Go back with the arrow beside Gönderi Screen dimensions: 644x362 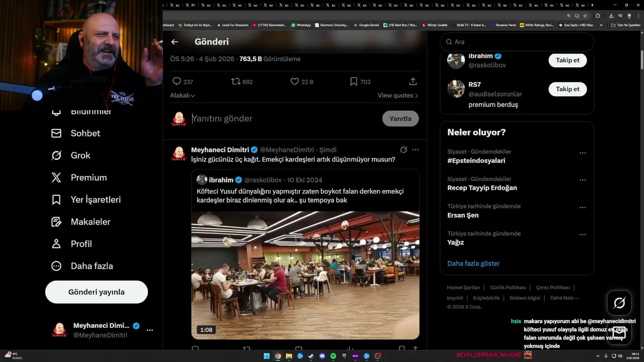(175, 42)
